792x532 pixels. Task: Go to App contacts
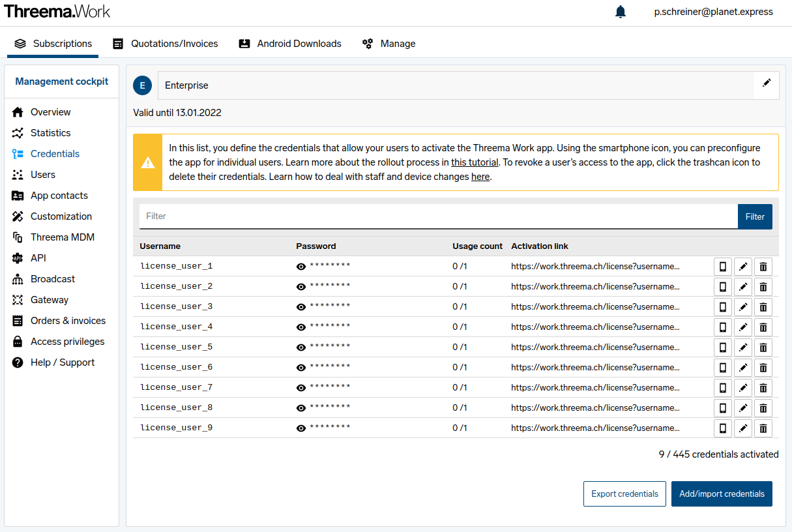click(x=50, y=196)
